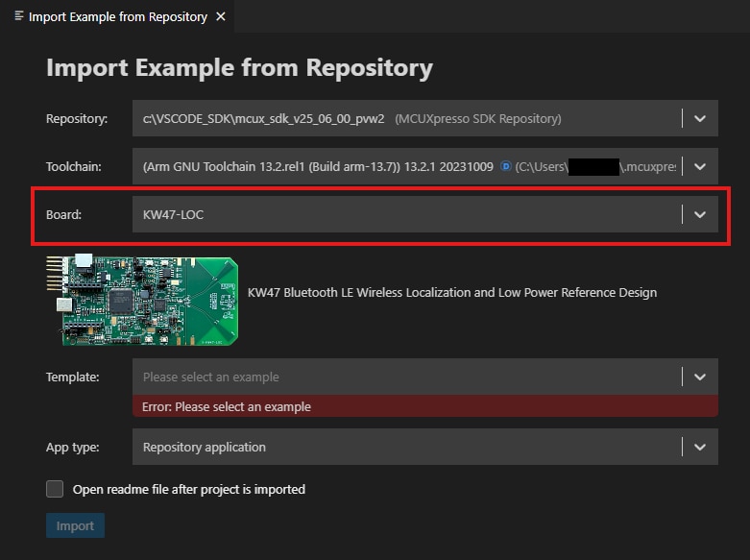
Task: Open the Arm GNU Toolchain combo box
Action: [x=424, y=166]
